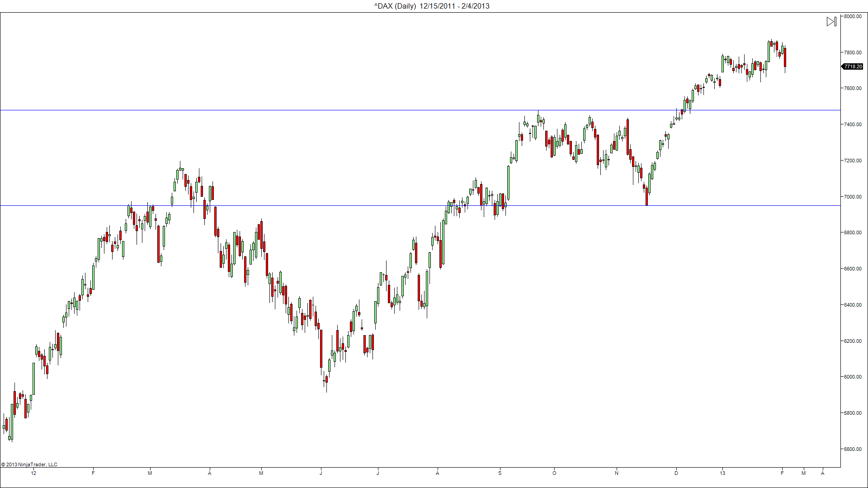Click the chart title ^DAX (Daily)

[x=395, y=6]
